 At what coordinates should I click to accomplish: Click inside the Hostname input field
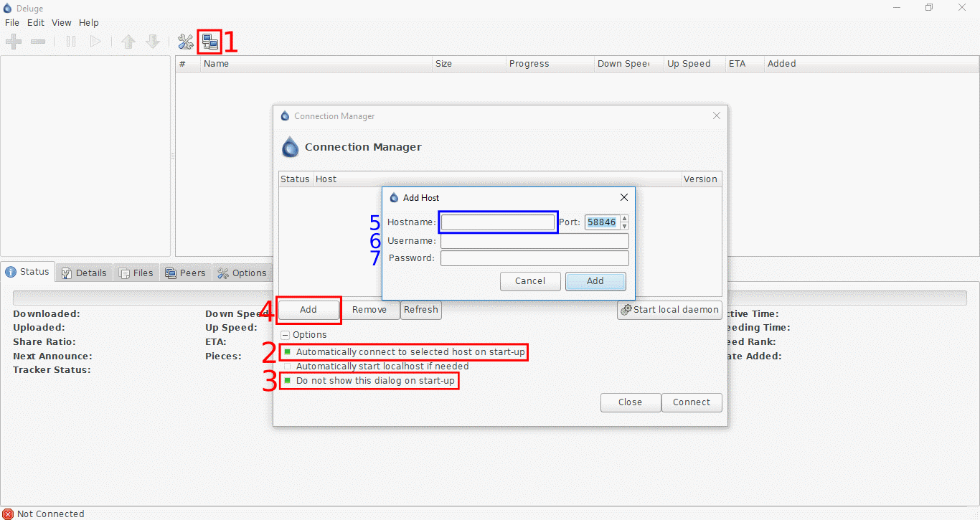pos(497,222)
